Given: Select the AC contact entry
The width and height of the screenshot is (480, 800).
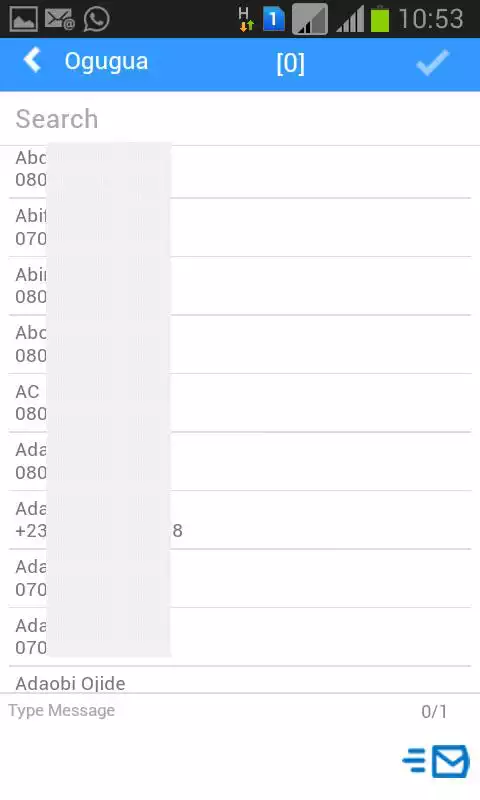Looking at the screenshot, I should (240, 403).
